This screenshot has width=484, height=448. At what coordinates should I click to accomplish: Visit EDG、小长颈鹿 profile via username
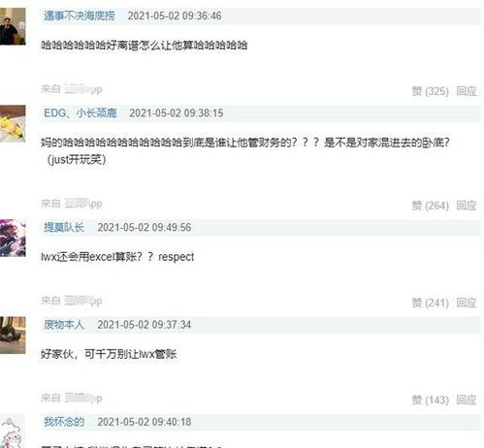[81, 113]
